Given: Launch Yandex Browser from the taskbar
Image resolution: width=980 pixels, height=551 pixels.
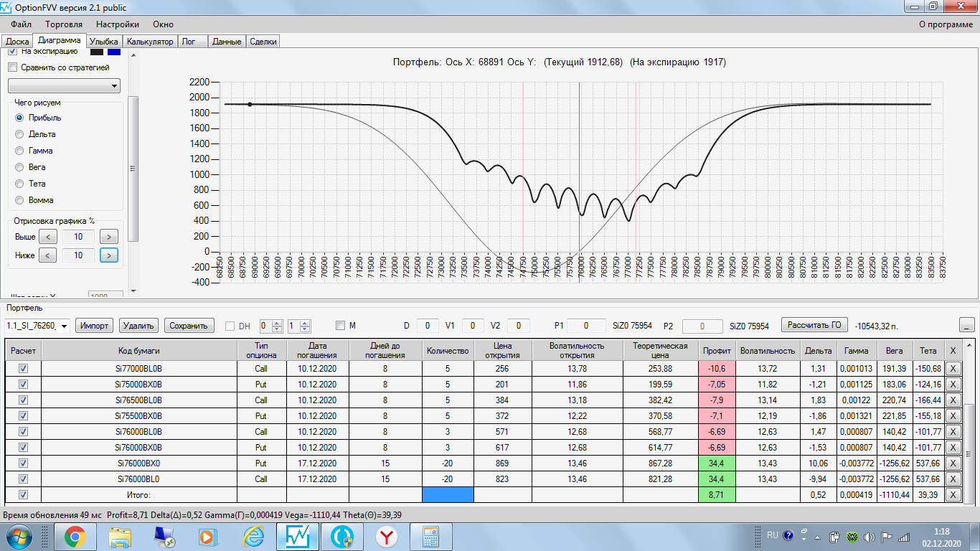Looking at the screenshot, I should pyautogui.click(x=387, y=536).
